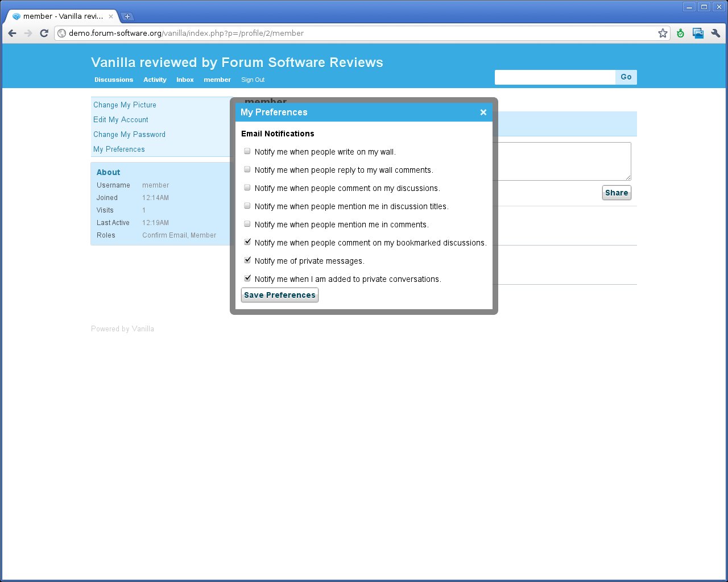Click the Joined '12:14AM' value
The image size is (728, 582).
155,198
